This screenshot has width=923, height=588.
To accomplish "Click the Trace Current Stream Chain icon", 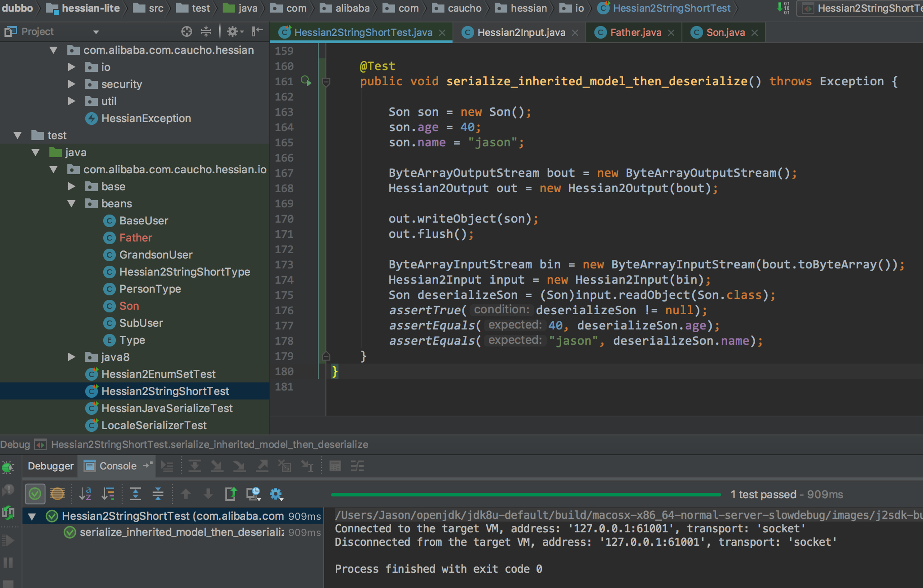I will [357, 467].
